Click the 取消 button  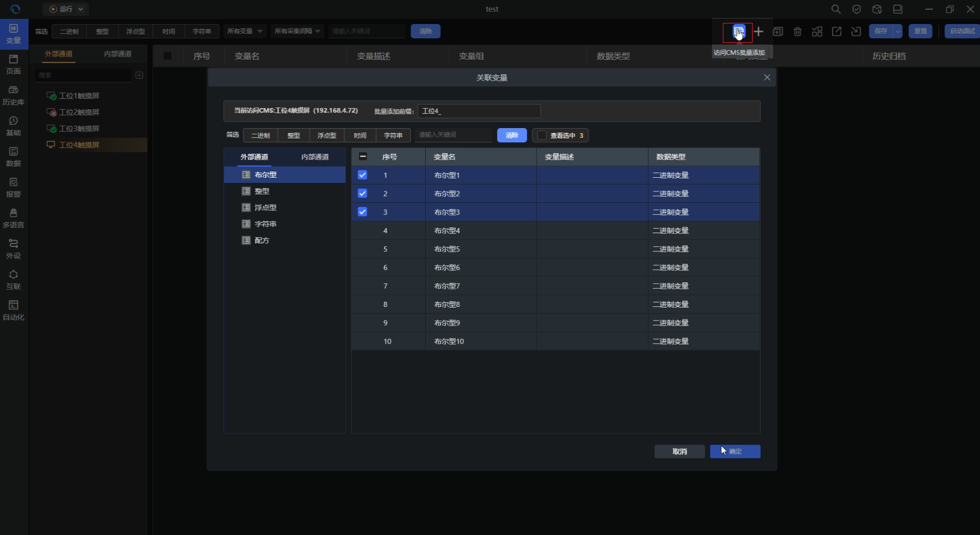click(679, 452)
